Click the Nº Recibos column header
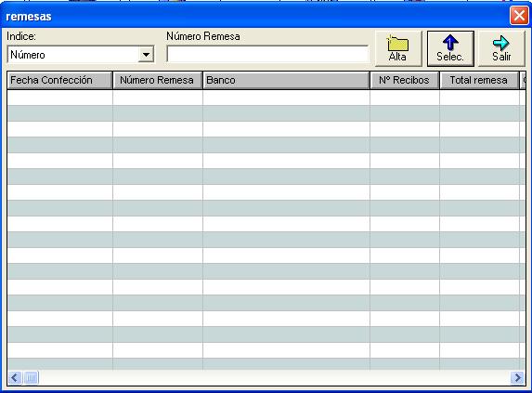Screen dimensions: 532x393 point(405,81)
